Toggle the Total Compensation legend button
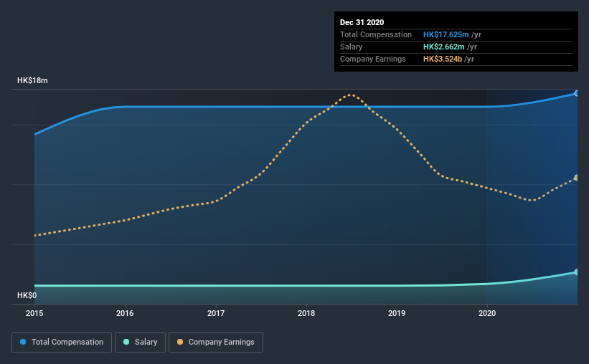 (x=62, y=343)
